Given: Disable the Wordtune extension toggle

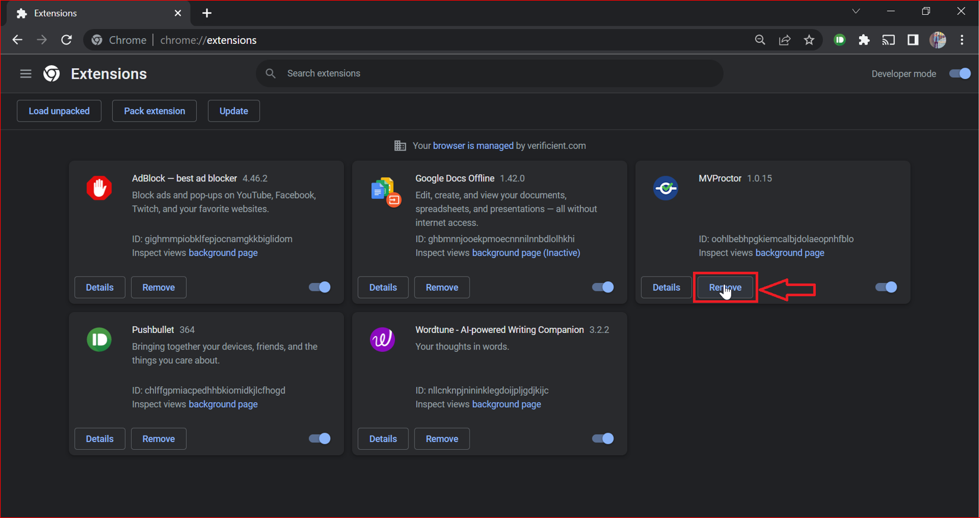Looking at the screenshot, I should [x=603, y=438].
